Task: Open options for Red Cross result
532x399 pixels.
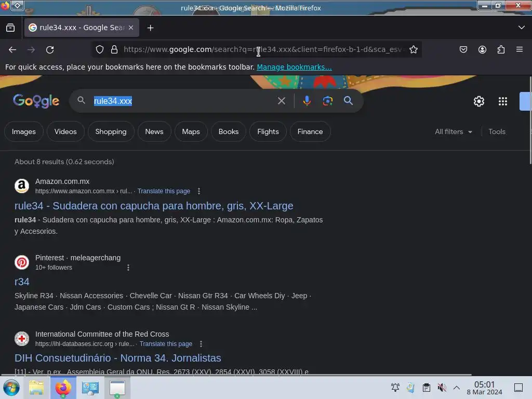Action: pos(201,344)
